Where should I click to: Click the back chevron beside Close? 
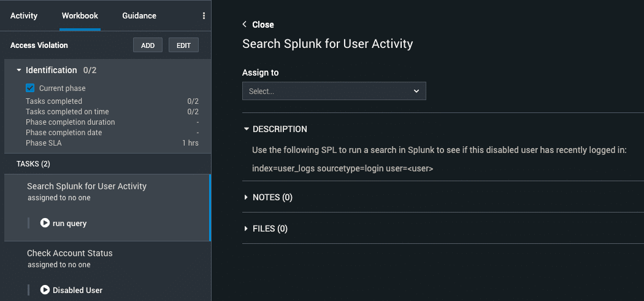click(245, 24)
